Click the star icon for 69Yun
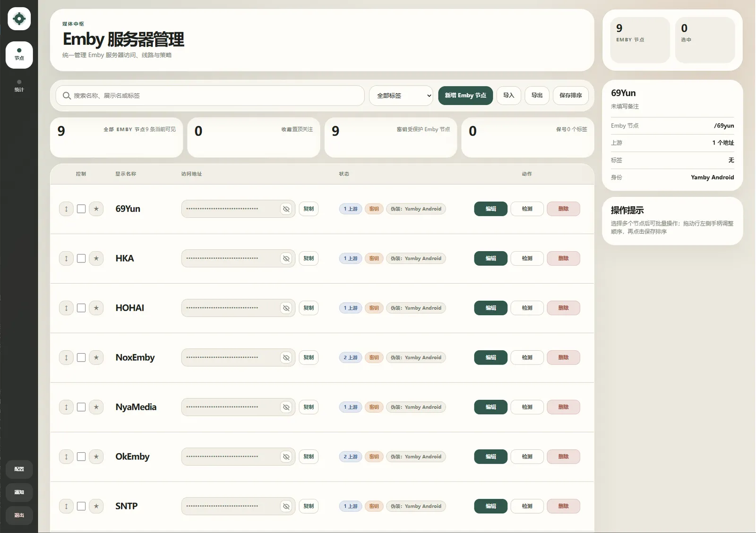Image resolution: width=756 pixels, height=533 pixels. 96,209
